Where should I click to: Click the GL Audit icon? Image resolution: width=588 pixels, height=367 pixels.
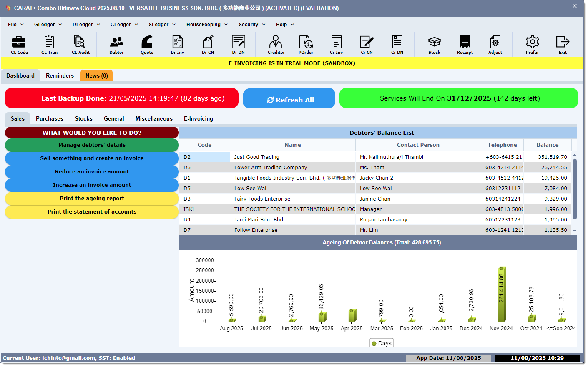pyautogui.click(x=80, y=45)
